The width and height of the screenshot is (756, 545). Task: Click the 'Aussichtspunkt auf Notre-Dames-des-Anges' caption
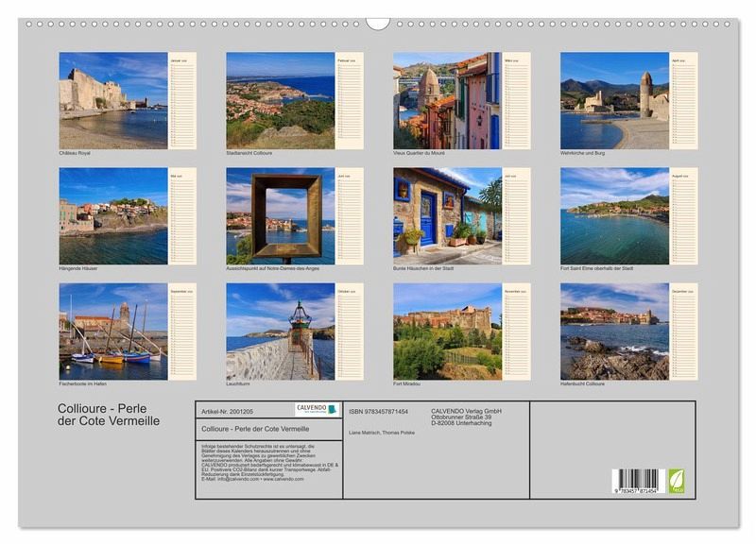(x=273, y=268)
